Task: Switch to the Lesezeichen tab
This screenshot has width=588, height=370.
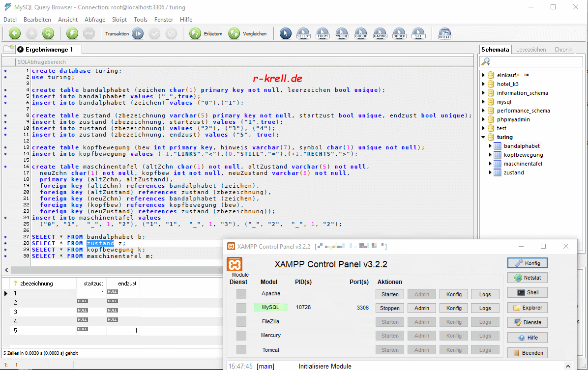Action: (x=531, y=50)
